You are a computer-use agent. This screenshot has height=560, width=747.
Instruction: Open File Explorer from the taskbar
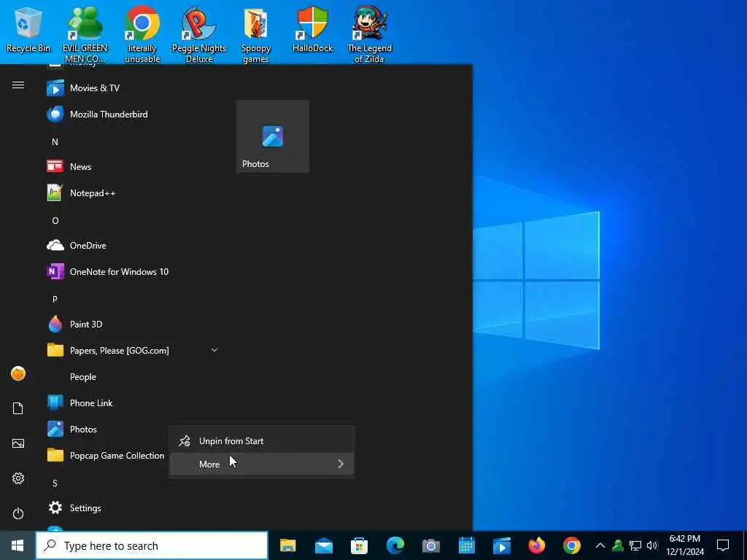(287, 545)
